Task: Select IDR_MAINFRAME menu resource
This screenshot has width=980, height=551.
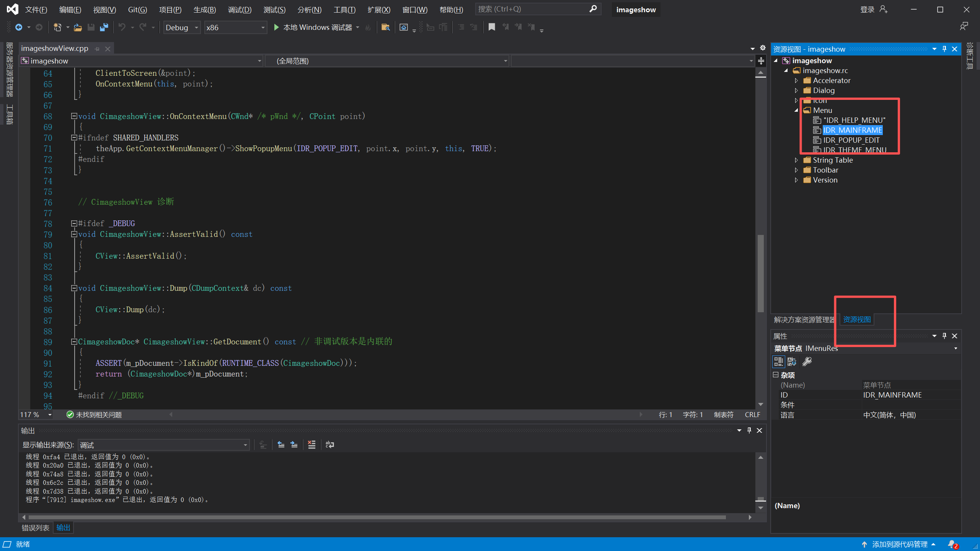Action: (x=853, y=130)
